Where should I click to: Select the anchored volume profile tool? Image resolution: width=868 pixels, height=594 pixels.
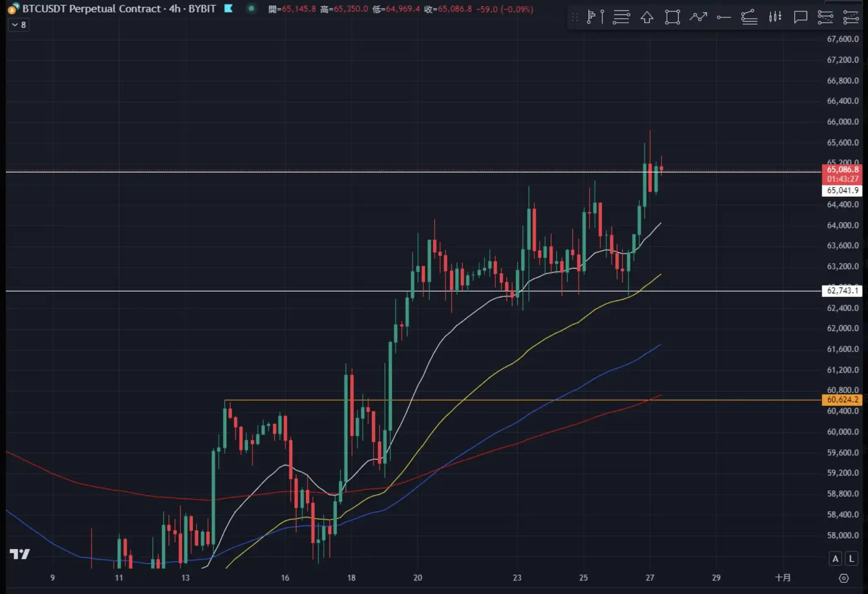pyautogui.click(x=591, y=17)
